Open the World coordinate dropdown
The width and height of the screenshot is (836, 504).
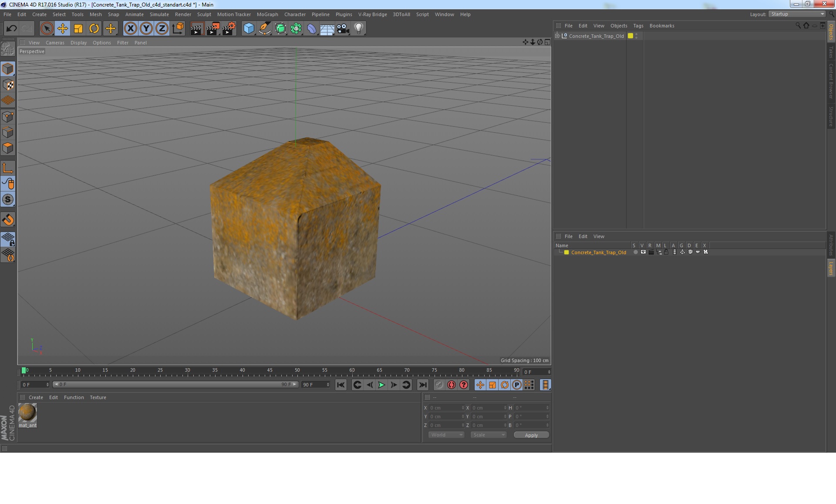point(446,435)
